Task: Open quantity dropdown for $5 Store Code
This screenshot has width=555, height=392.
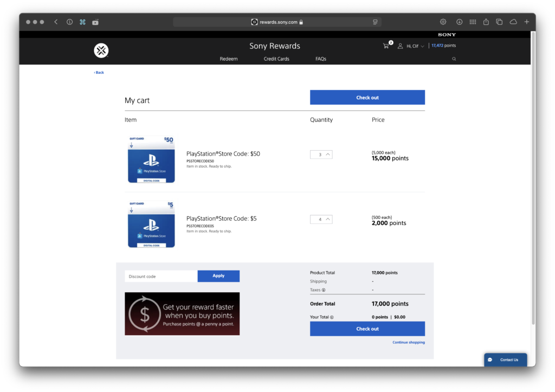Action: pyautogui.click(x=321, y=219)
